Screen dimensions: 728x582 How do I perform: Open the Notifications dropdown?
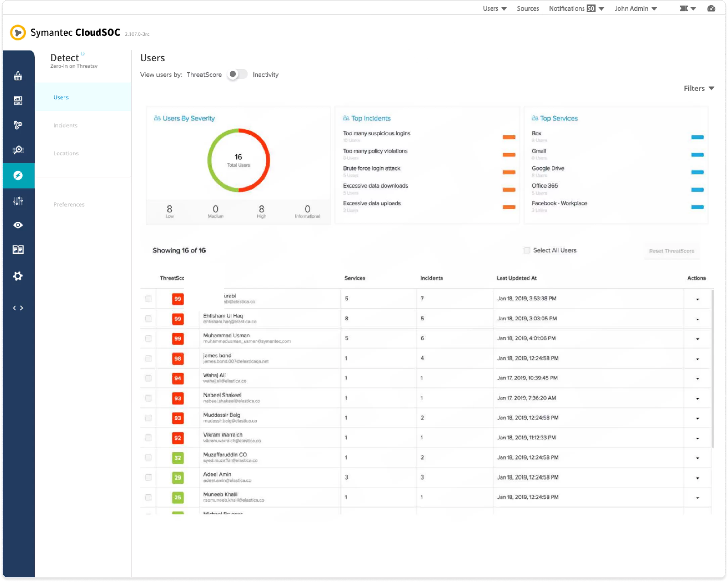tap(577, 8)
